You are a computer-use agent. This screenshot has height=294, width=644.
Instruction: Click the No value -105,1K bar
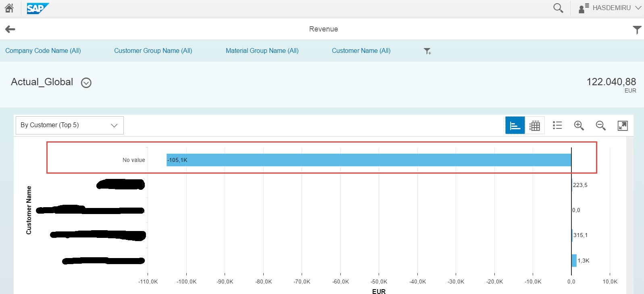point(369,160)
